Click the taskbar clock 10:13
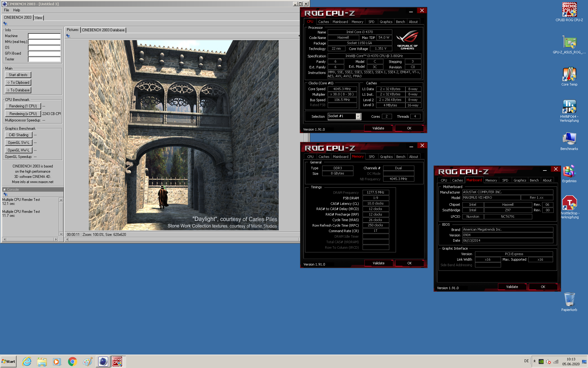Screen dimensions: 588x368 click(x=571, y=359)
